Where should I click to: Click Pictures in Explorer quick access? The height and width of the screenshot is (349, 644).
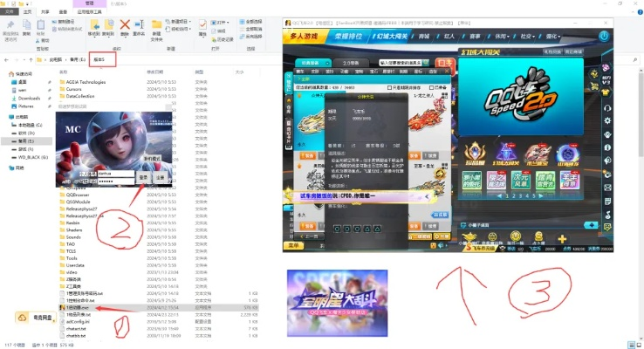click(25, 106)
